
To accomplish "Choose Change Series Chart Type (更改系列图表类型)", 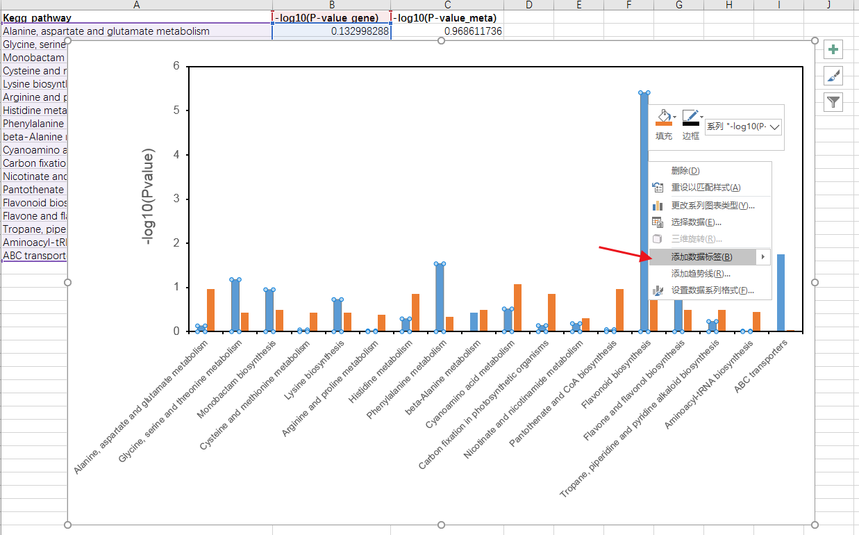I will (713, 206).
